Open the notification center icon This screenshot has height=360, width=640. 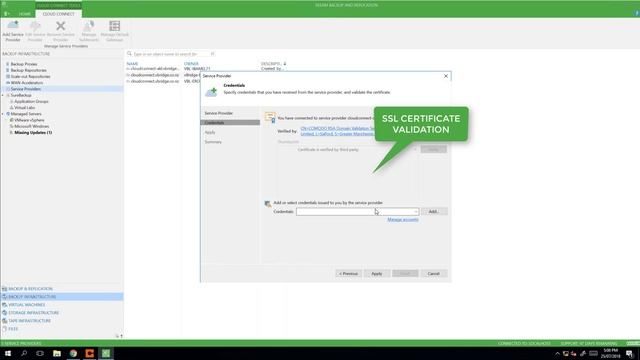(630, 353)
